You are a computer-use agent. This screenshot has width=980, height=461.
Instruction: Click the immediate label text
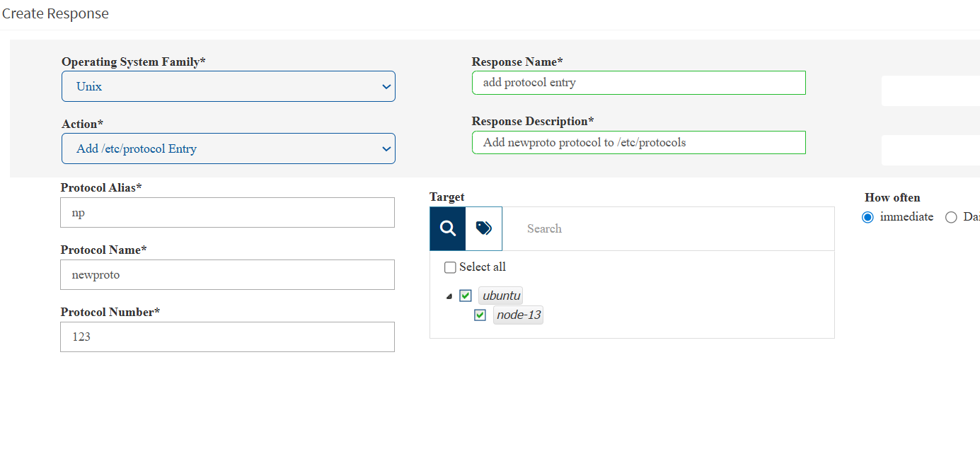[906, 217]
